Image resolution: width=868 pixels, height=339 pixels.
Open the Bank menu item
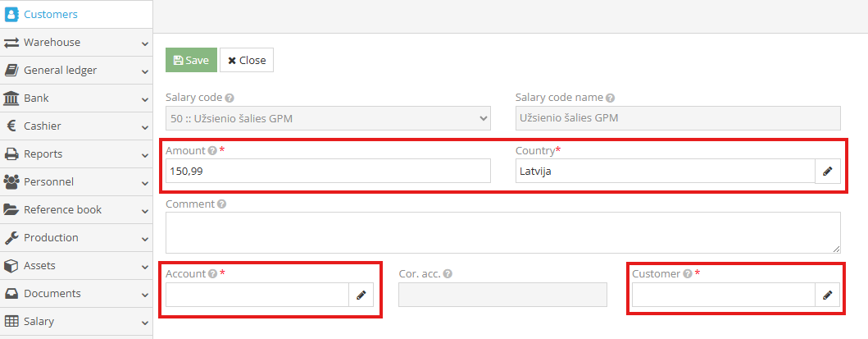(76, 98)
